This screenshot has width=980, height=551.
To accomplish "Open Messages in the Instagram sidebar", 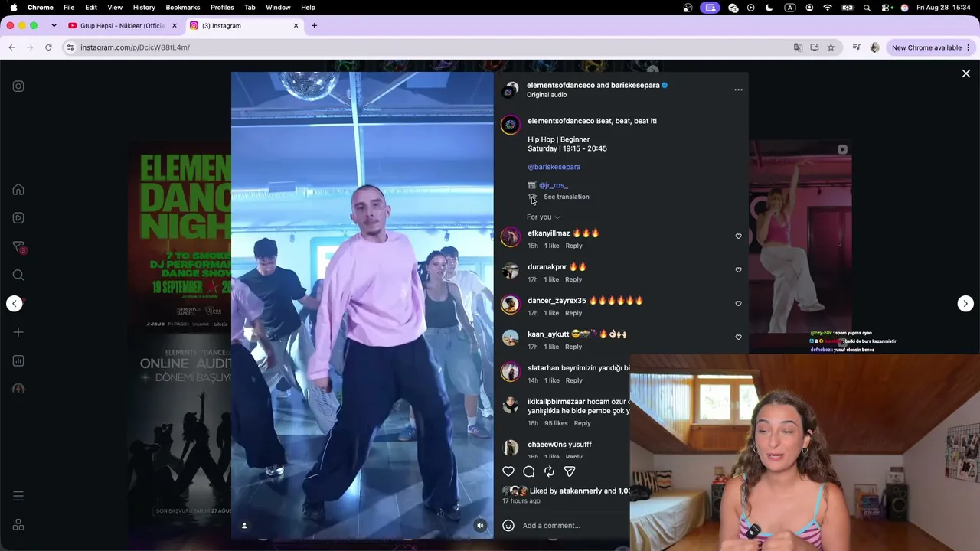I will [x=18, y=246].
